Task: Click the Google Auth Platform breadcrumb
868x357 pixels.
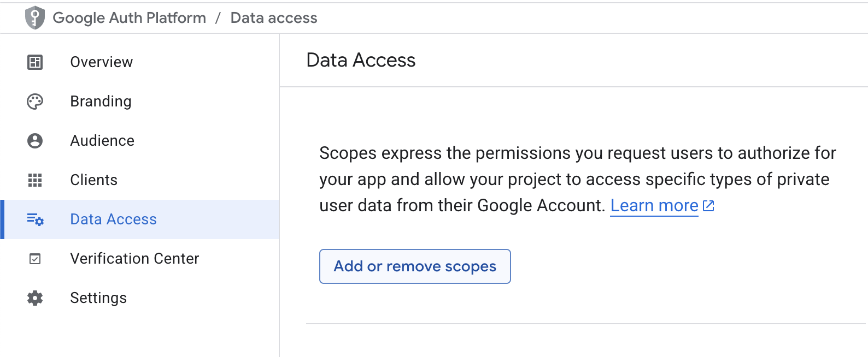Action: pos(129,17)
